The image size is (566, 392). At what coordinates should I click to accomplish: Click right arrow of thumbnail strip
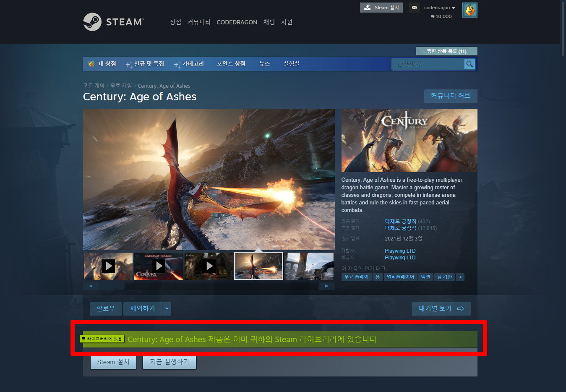coord(327,286)
